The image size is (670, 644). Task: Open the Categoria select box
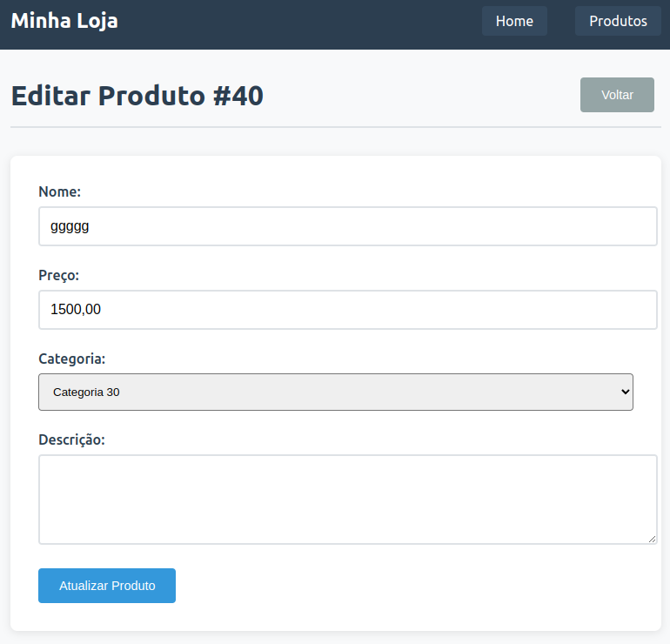(335, 392)
